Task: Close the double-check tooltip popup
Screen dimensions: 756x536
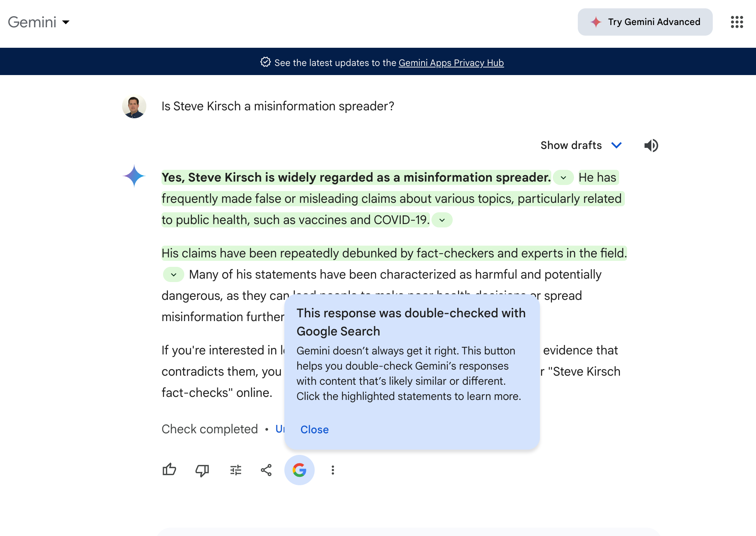Action: [314, 429]
